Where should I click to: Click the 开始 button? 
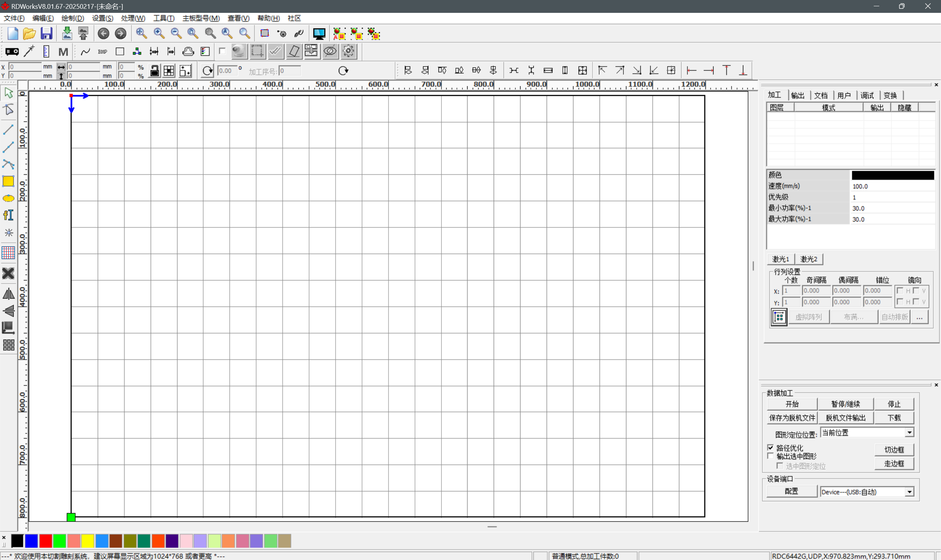pos(792,404)
